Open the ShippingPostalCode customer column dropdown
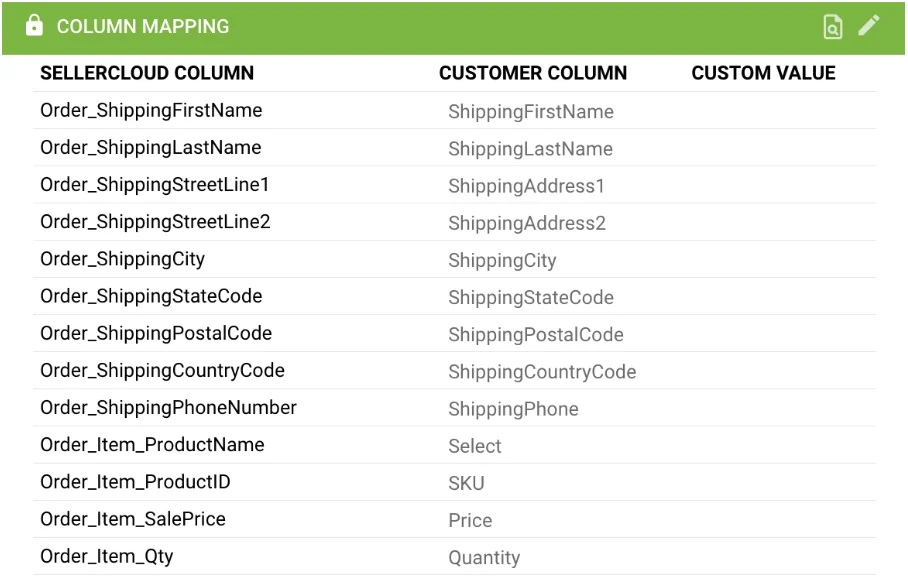Screen dimensions: 908x578 coord(536,334)
